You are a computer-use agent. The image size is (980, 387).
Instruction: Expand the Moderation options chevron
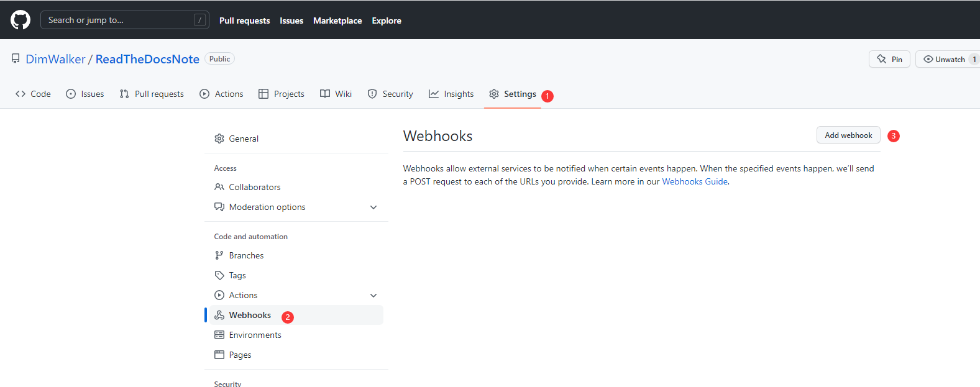(373, 207)
